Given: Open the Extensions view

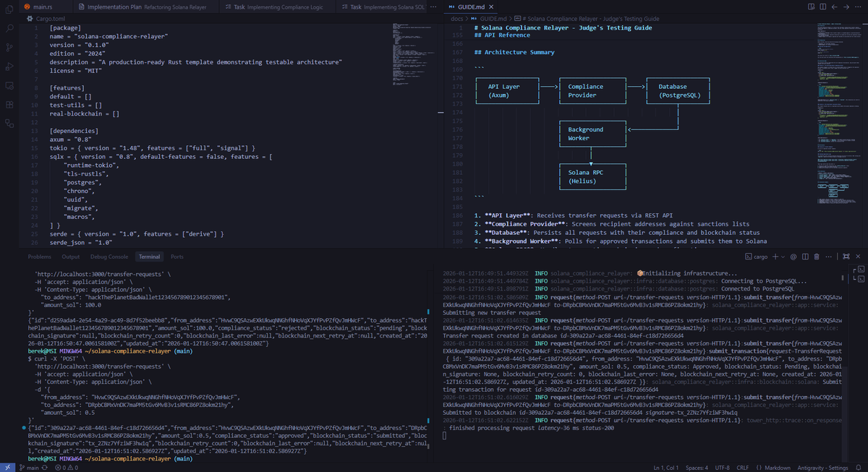Looking at the screenshot, I should point(9,105).
